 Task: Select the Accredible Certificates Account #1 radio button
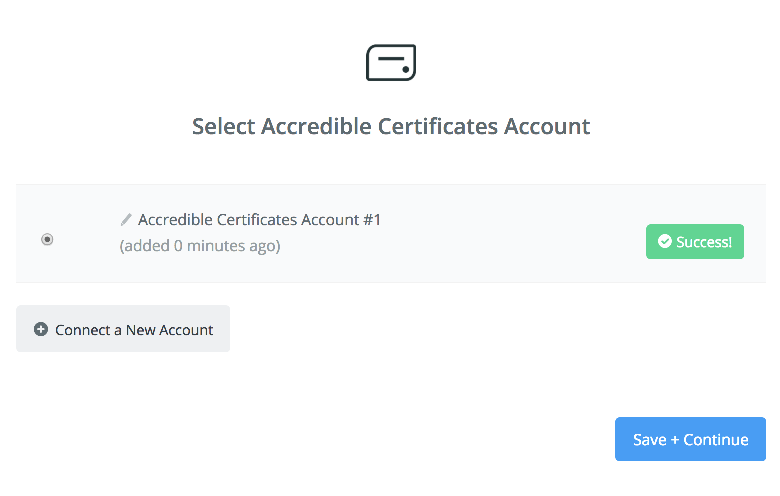pyautogui.click(x=47, y=239)
